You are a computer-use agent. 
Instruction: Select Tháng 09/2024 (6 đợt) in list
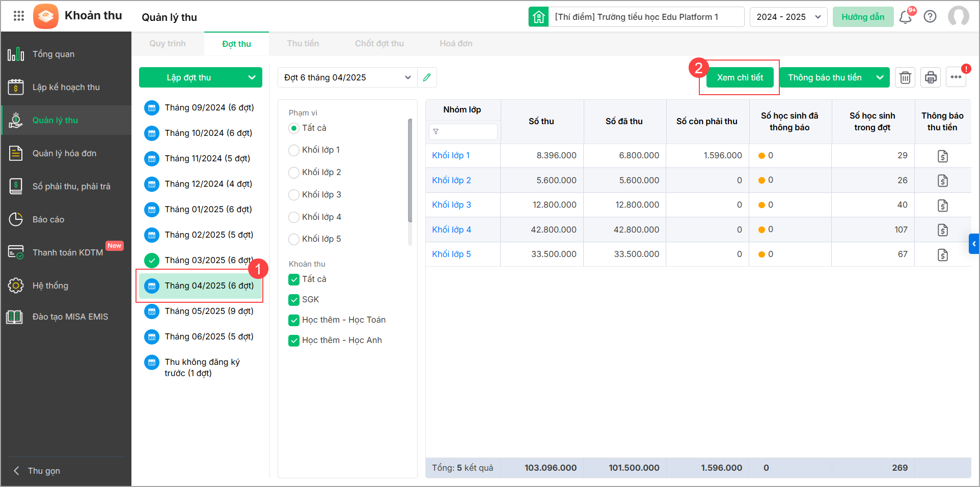201,107
